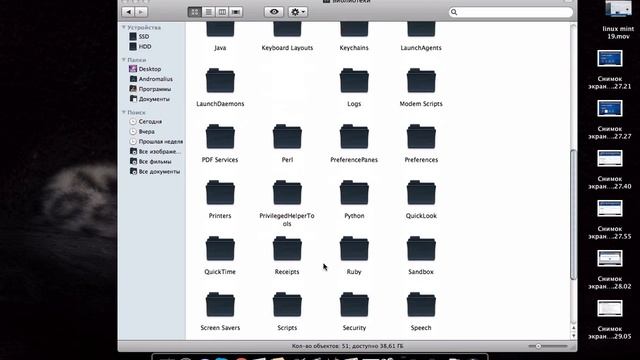Click the Finder search field
Viewport: 640px width, 360px height.
(511, 12)
